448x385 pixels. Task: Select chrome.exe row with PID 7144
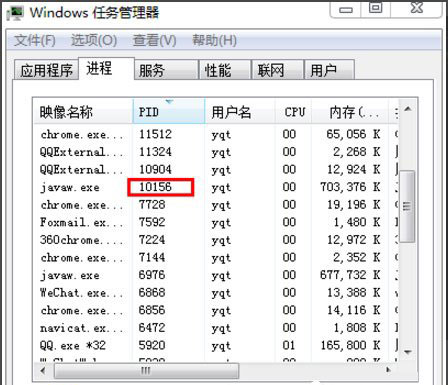click(216, 257)
